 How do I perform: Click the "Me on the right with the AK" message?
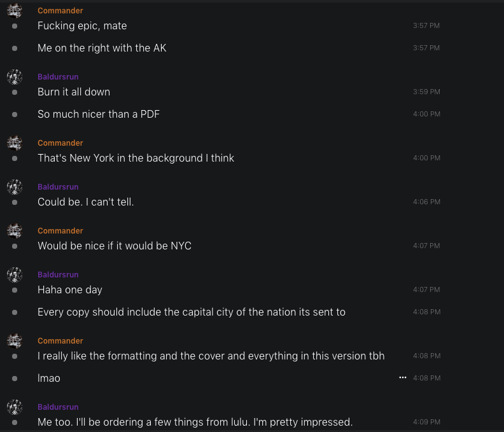pyautogui.click(x=102, y=48)
